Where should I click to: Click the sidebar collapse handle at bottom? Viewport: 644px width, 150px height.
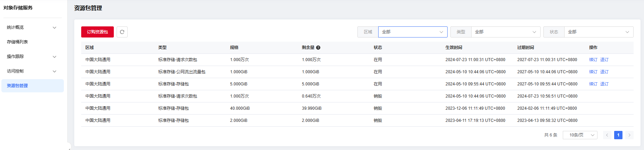click(x=69, y=147)
